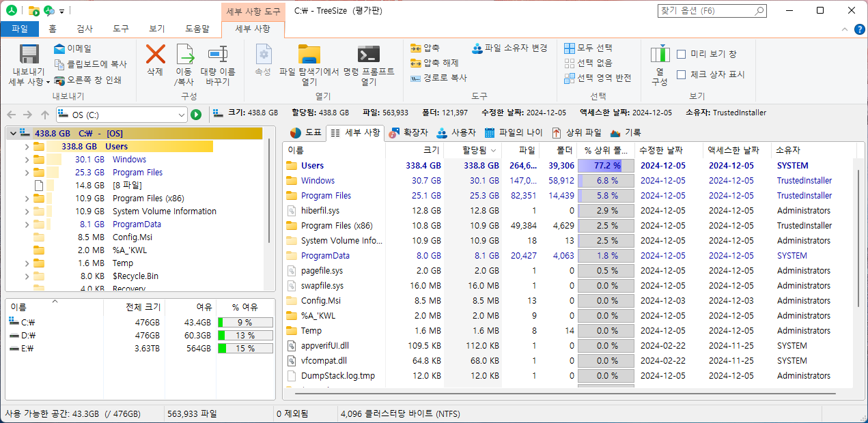This screenshot has height=423, width=868.
Task: Invert the selection (선택 영역 반전)
Action: point(598,78)
